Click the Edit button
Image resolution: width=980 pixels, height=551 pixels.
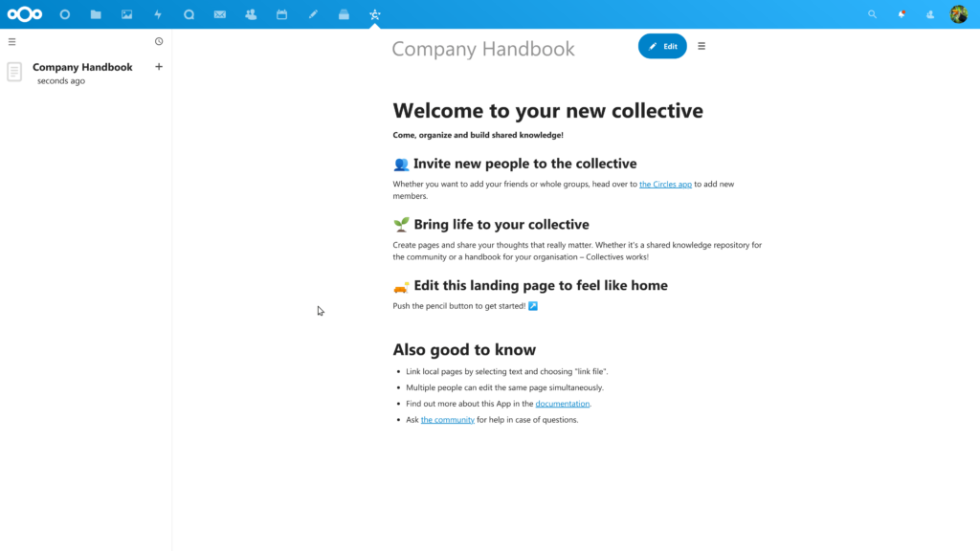[662, 46]
